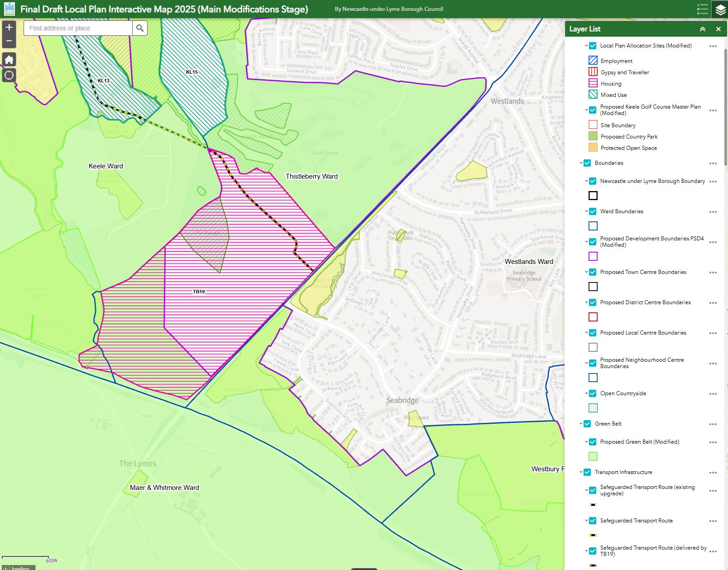This screenshot has height=570, width=728.
Task: Click the zoom in plus button
Action: [9, 28]
